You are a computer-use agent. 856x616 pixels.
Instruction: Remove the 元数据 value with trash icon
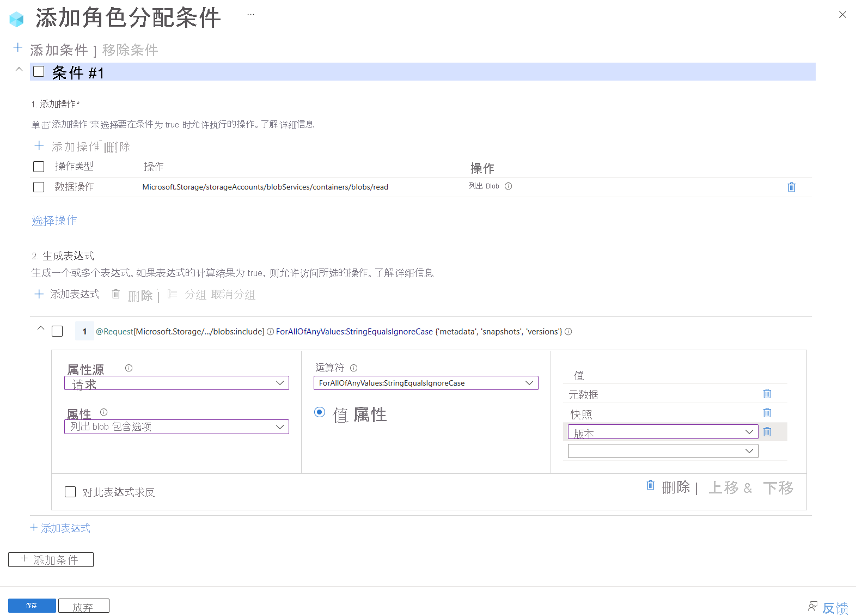point(767,393)
